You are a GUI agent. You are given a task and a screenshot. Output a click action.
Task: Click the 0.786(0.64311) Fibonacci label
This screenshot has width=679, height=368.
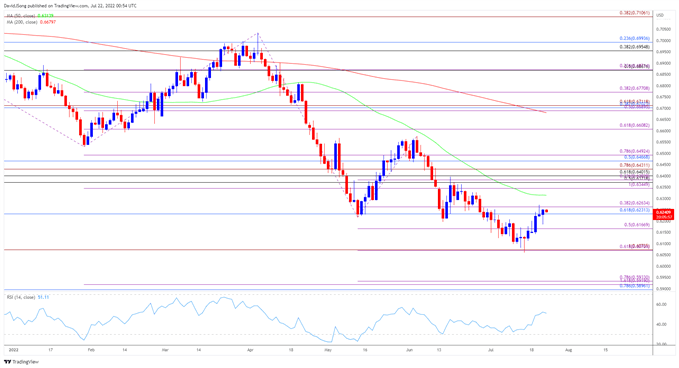[x=634, y=165]
